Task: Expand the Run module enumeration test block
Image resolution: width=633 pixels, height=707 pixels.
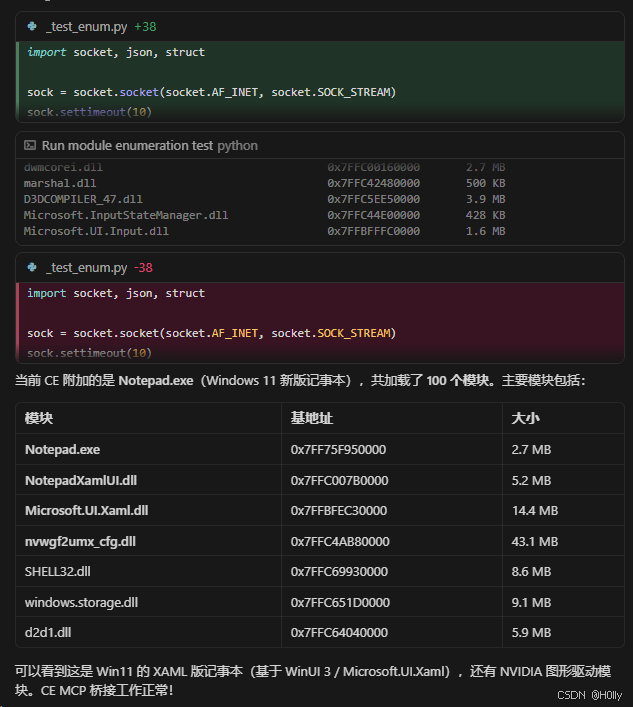Action: coord(320,145)
